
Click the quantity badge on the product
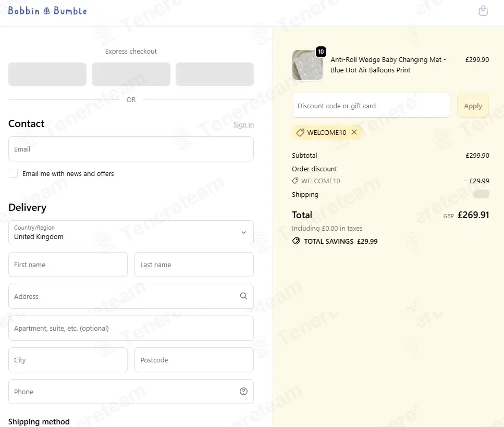(x=321, y=52)
